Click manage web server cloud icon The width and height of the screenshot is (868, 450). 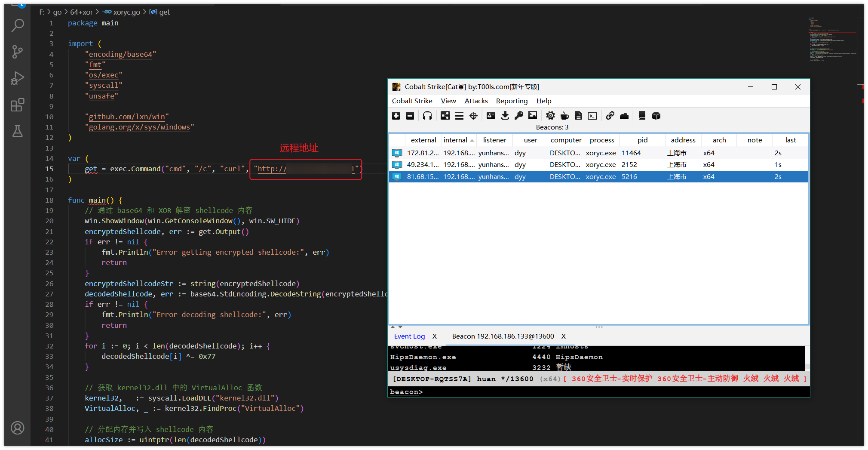624,116
